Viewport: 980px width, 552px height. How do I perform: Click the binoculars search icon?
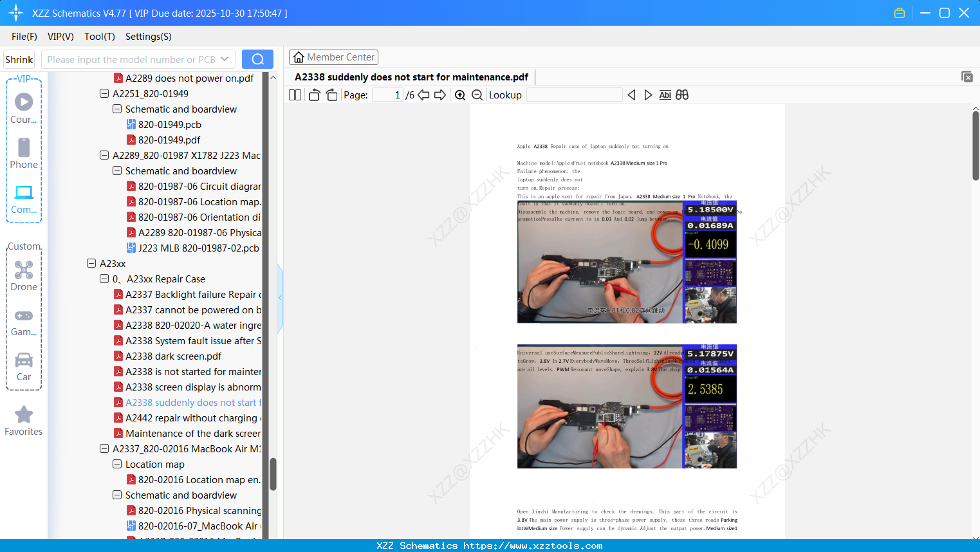[682, 95]
